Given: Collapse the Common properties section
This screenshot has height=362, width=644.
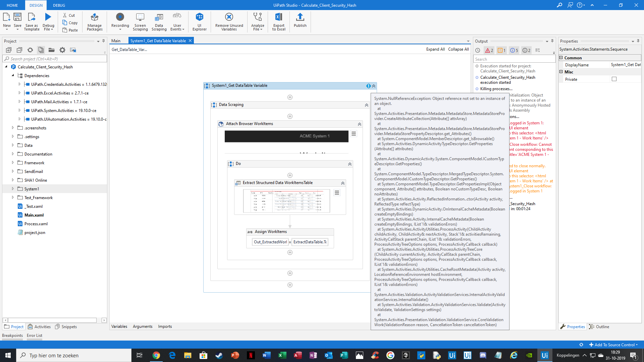Looking at the screenshot, I should (x=561, y=58).
